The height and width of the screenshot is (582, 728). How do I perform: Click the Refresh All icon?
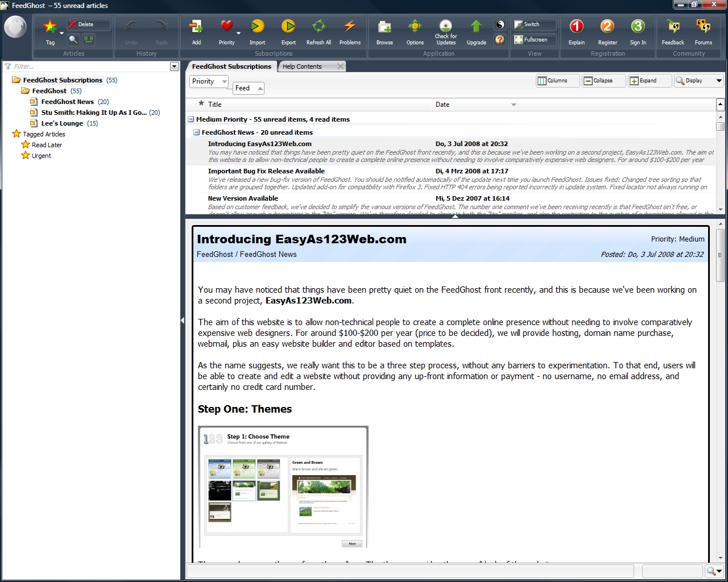(318, 27)
